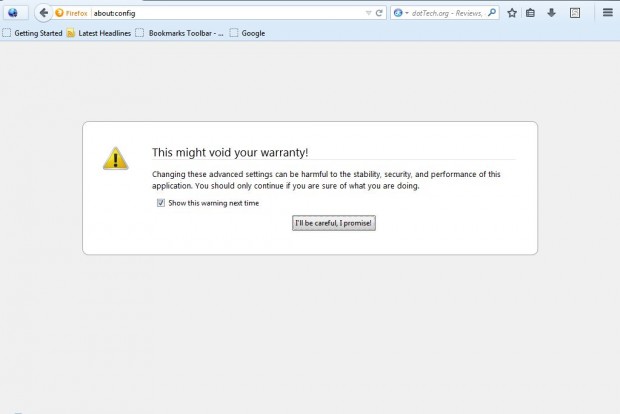The image size is (620, 414).
Task: Open the Google bookmark
Action: (248, 33)
